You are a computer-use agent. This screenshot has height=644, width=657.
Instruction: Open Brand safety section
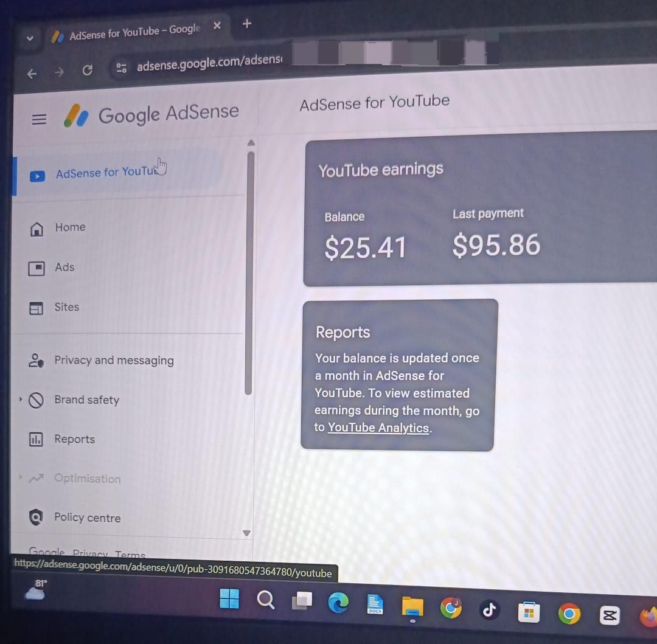tap(87, 400)
